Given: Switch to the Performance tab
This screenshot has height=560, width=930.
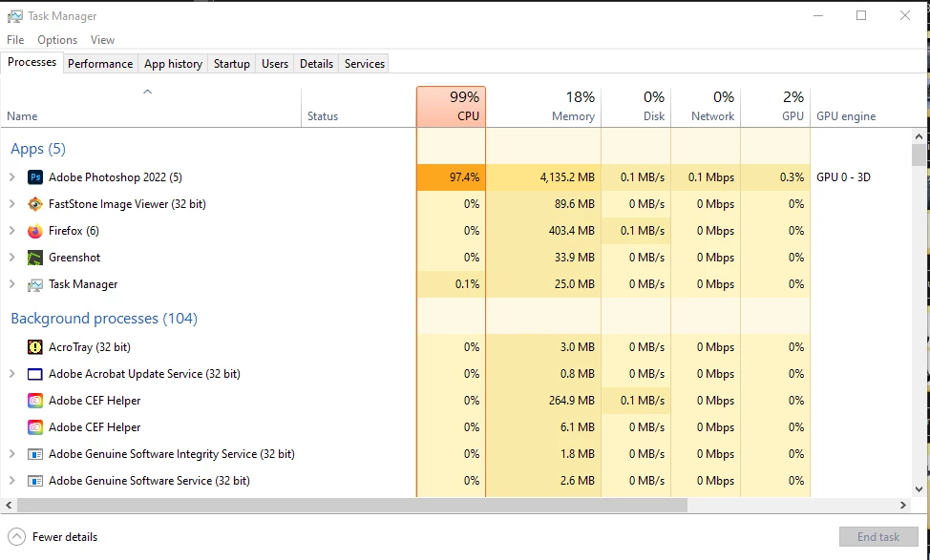Looking at the screenshot, I should click(100, 63).
